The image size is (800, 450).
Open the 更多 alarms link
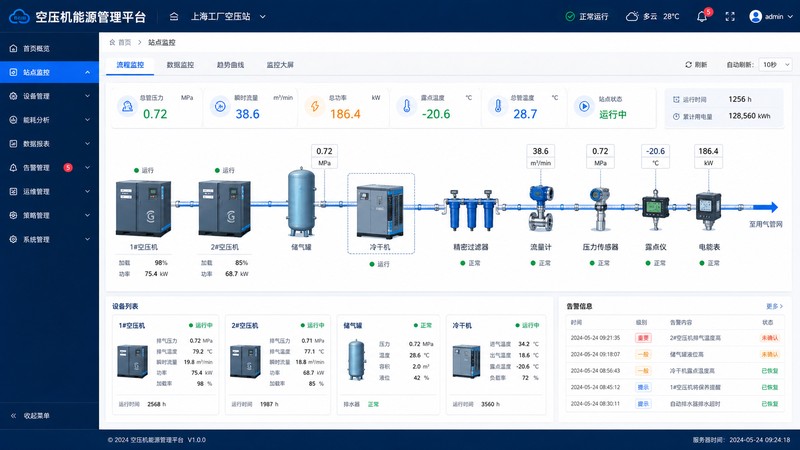point(774,306)
